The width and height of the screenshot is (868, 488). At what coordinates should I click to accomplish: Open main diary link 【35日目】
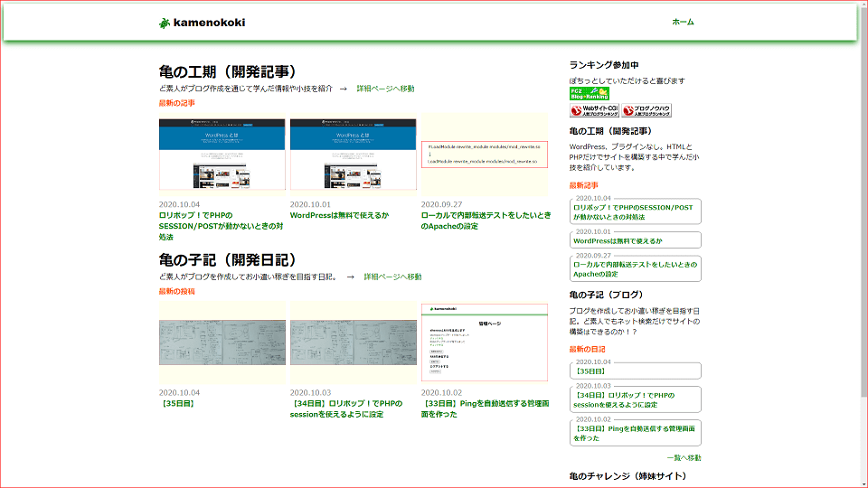point(176,403)
